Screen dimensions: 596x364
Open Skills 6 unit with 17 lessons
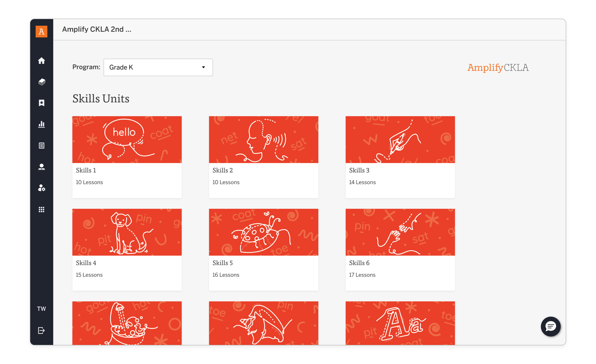(400, 249)
